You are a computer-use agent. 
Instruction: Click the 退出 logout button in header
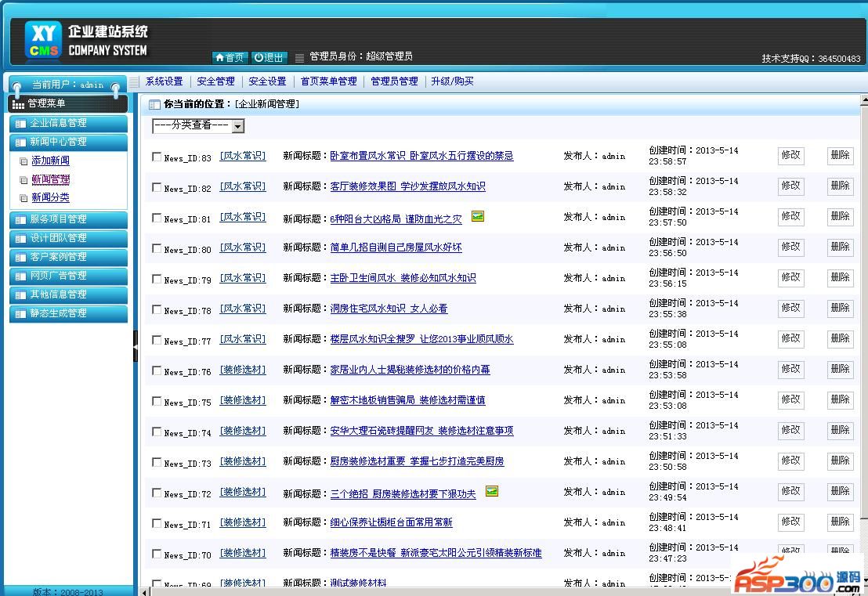[269, 57]
